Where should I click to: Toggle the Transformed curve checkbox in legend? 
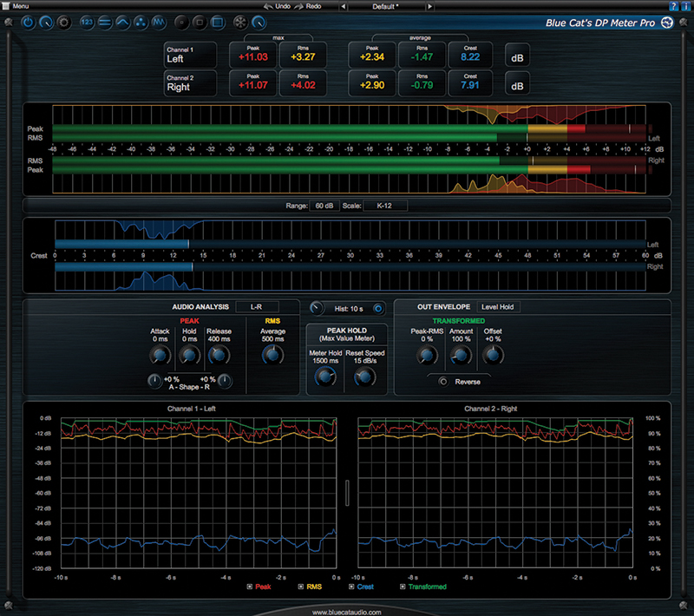pos(403,587)
